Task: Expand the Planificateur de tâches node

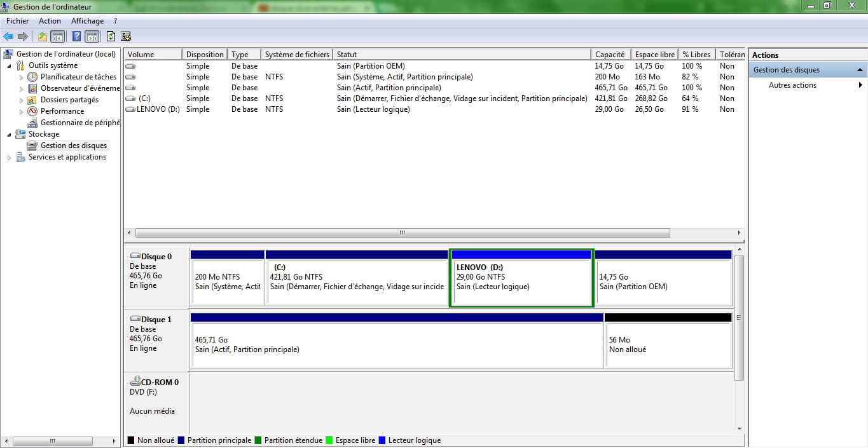Action: tap(21, 78)
